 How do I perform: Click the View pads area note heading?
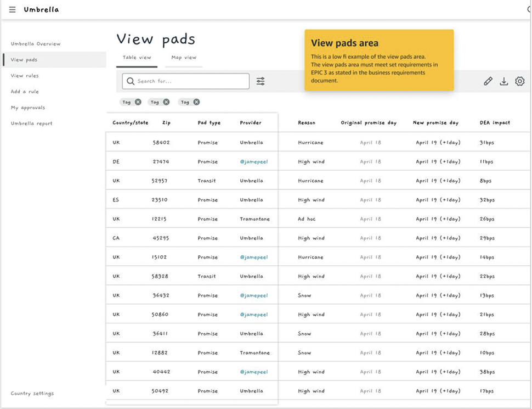click(345, 43)
